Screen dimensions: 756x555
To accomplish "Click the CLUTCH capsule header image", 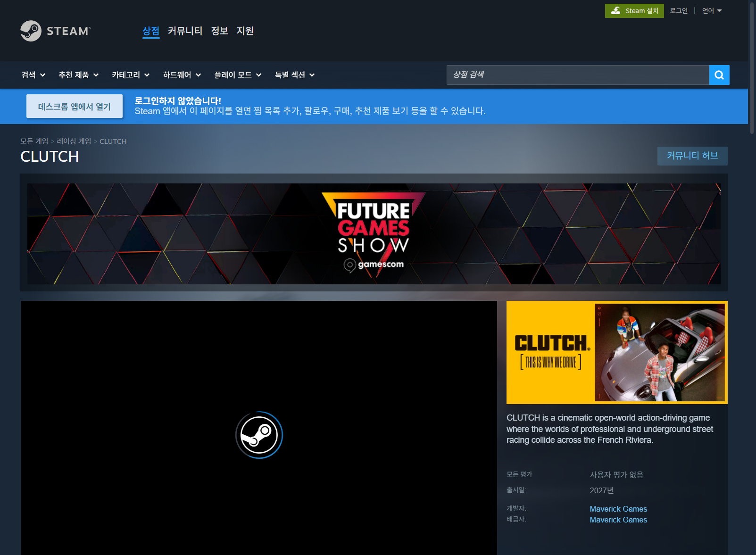I will click(x=617, y=353).
